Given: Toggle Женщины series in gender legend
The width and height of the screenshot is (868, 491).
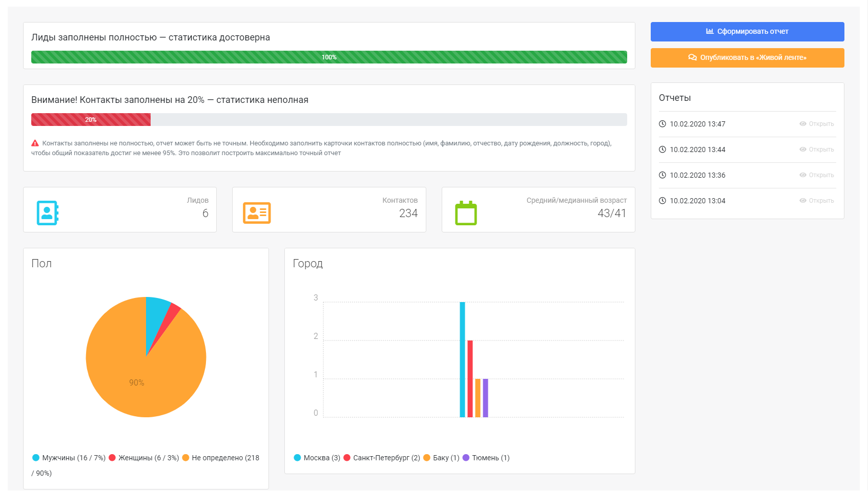Looking at the screenshot, I should tap(144, 458).
